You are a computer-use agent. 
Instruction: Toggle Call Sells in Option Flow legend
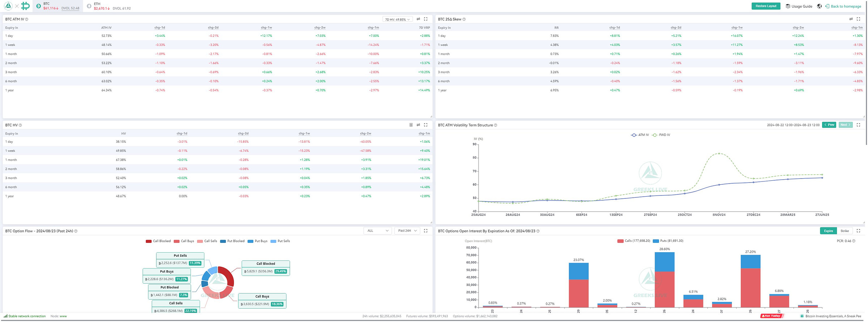(207, 241)
